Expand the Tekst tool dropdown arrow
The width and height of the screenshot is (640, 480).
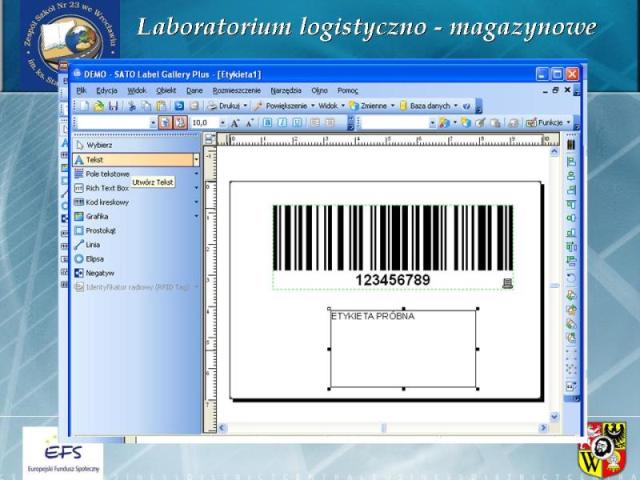click(196, 160)
